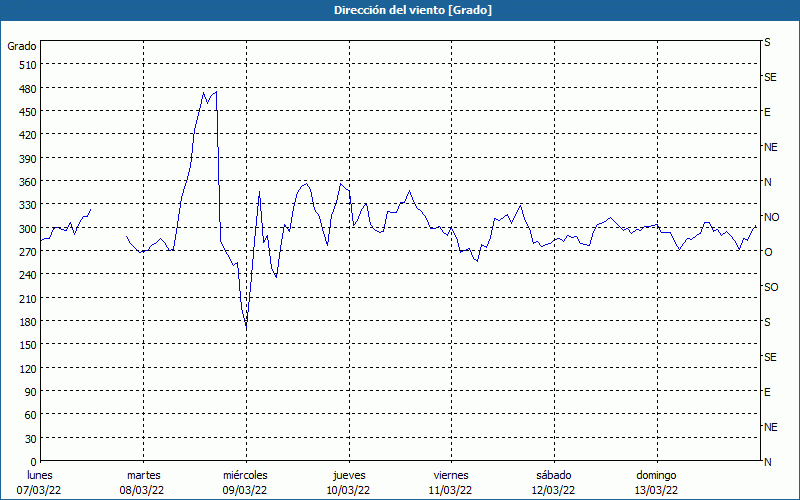Screen dimensions: 800x500
Task: Click the 300 value on the left axis
Action: click(x=28, y=229)
